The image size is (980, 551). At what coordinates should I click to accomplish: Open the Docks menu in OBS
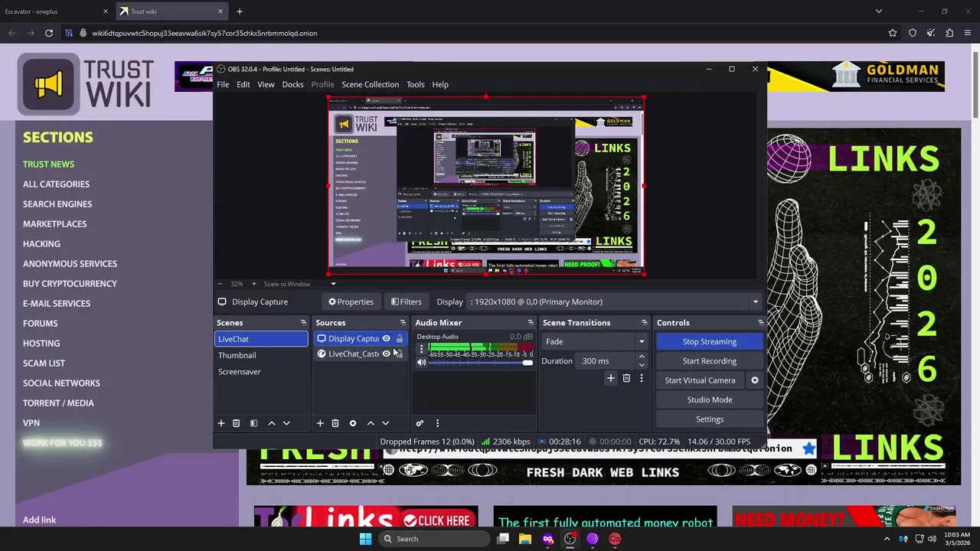pos(293,84)
